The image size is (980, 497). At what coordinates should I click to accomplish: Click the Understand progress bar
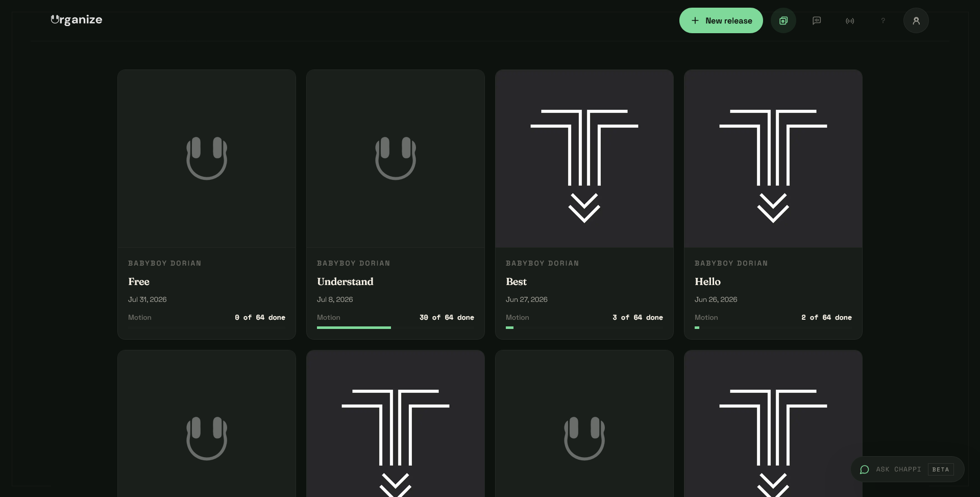pyautogui.click(x=396, y=327)
